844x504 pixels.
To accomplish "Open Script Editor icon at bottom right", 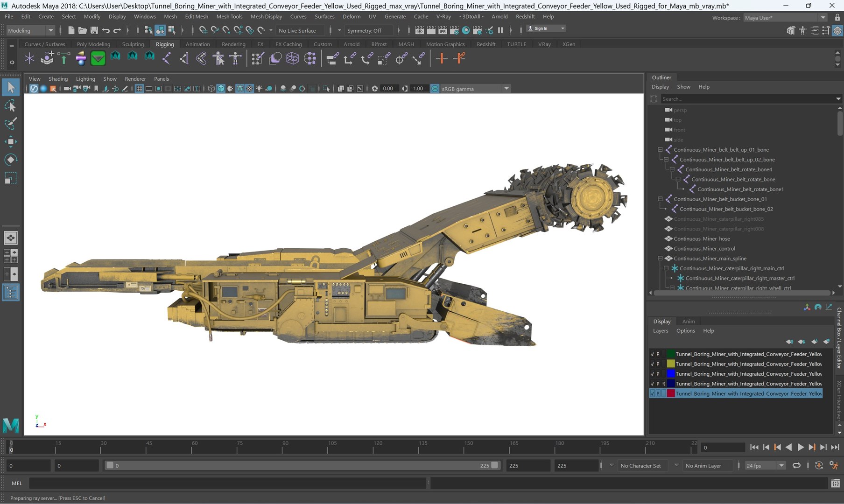I will point(836,483).
